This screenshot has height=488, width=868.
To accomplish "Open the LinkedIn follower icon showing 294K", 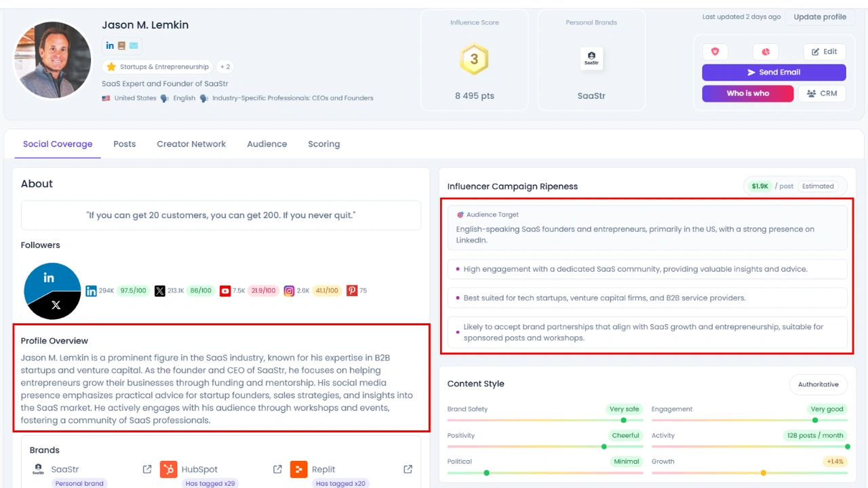I will 91,291.
